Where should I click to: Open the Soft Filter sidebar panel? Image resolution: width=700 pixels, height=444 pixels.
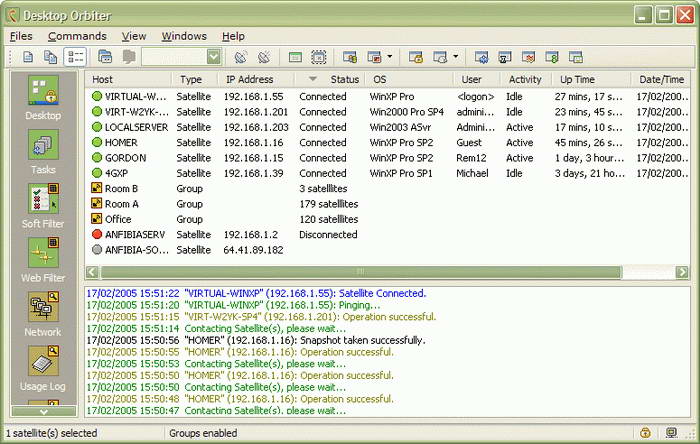pos(43,206)
